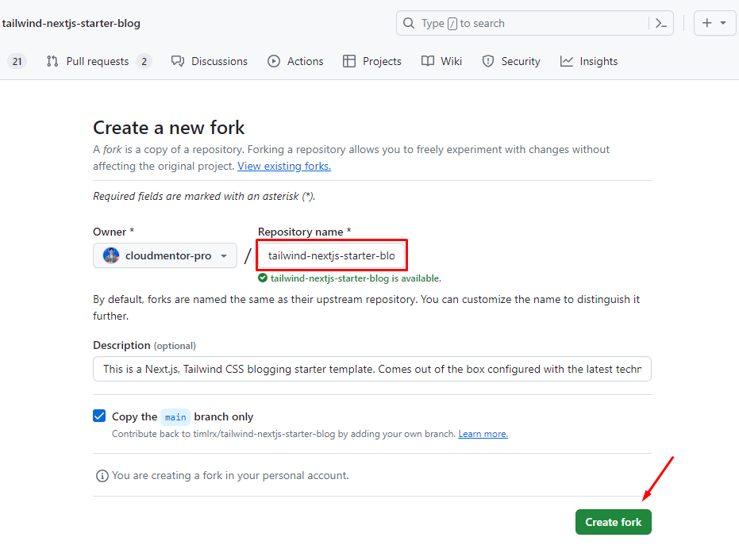Screen dimensions: 739x560
Task: Follow the View existing forks link
Action: click(284, 166)
